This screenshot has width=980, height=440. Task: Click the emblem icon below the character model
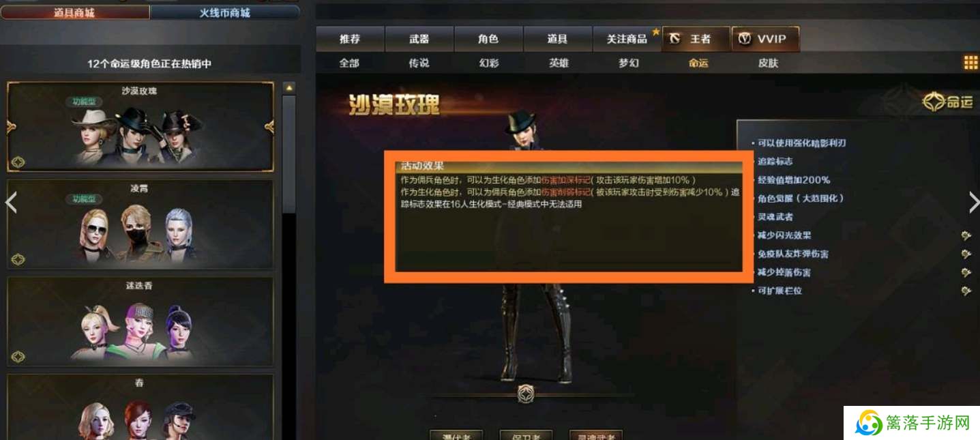tap(525, 394)
